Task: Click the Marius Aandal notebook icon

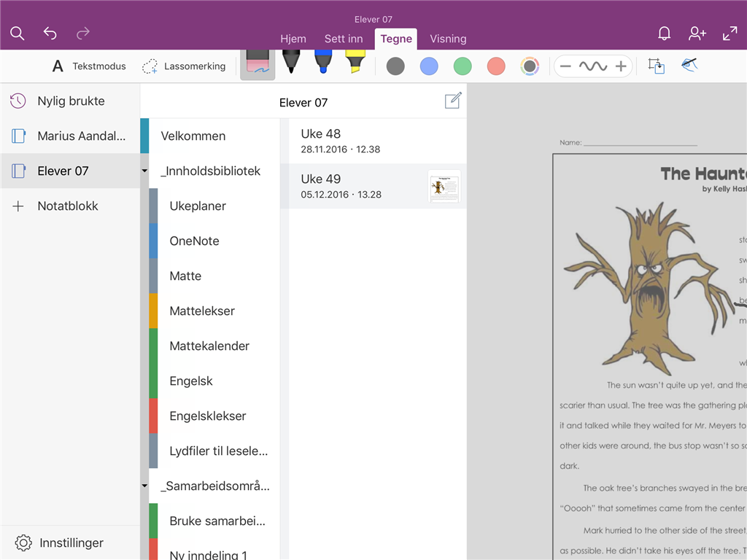Action: [18, 136]
